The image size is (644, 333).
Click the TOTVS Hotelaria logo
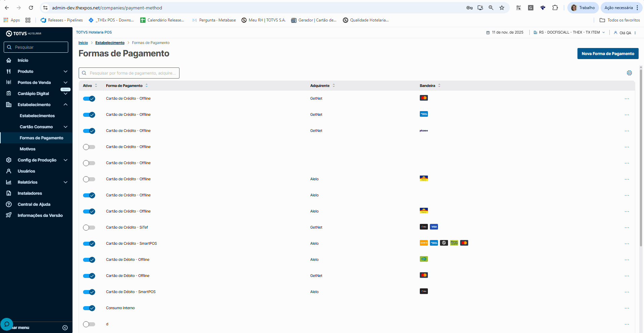[x=24, y=34]
